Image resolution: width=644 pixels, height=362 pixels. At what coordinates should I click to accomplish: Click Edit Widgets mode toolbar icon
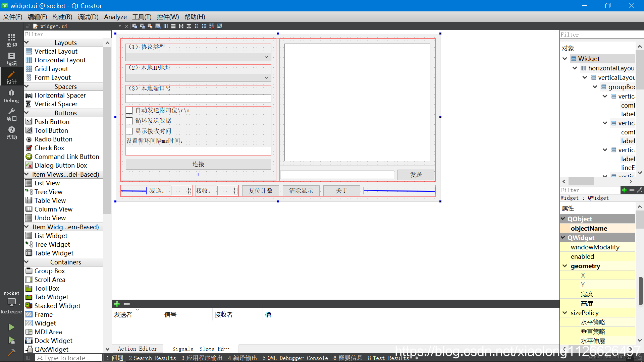pos(135,26)
